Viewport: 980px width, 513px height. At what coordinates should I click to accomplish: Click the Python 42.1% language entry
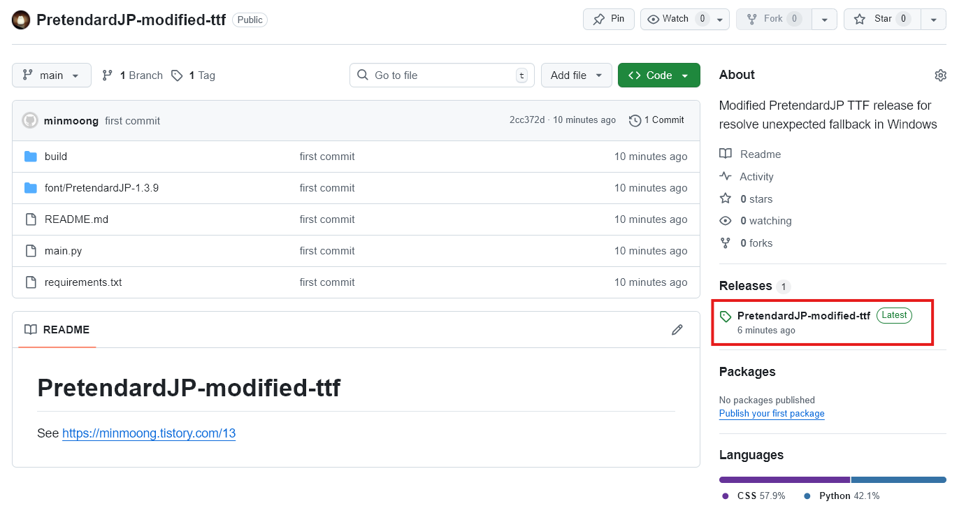(x=842, y=496)
